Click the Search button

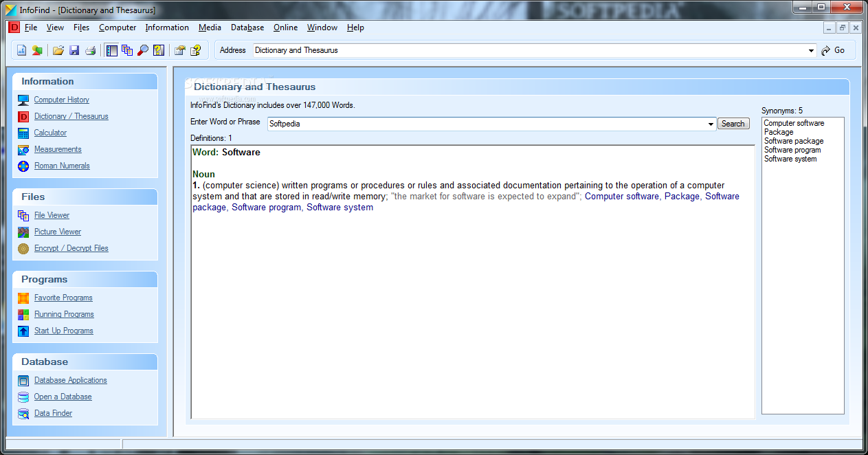[733, 124]
